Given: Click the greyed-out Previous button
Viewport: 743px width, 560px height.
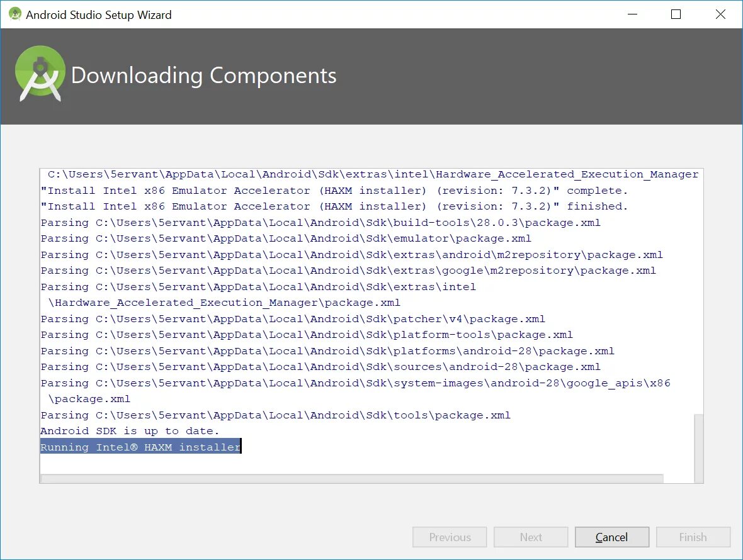Looking at the screenshot, I should pyautogui.click(x=450, y=537).
